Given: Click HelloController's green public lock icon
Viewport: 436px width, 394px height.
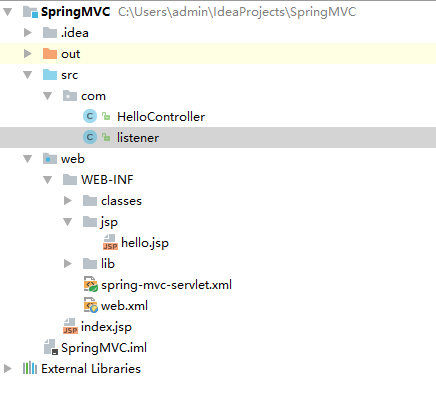Looking at the screenshot, I should [x=106, y=116].
